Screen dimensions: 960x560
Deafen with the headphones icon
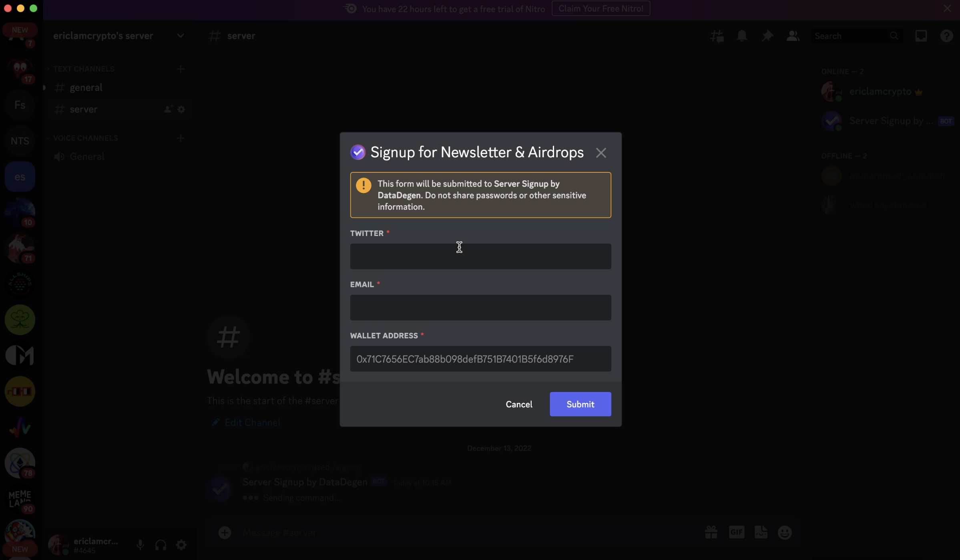coord(161,545)
